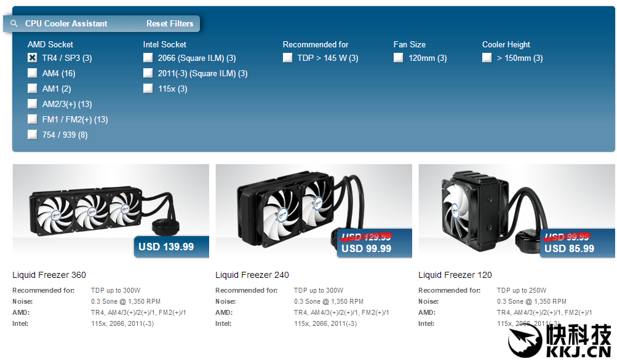Select the Intel 115x checkbox
The height and width of the screenshot is (364, 617).
pyautogui.click(x=148, y=89)
